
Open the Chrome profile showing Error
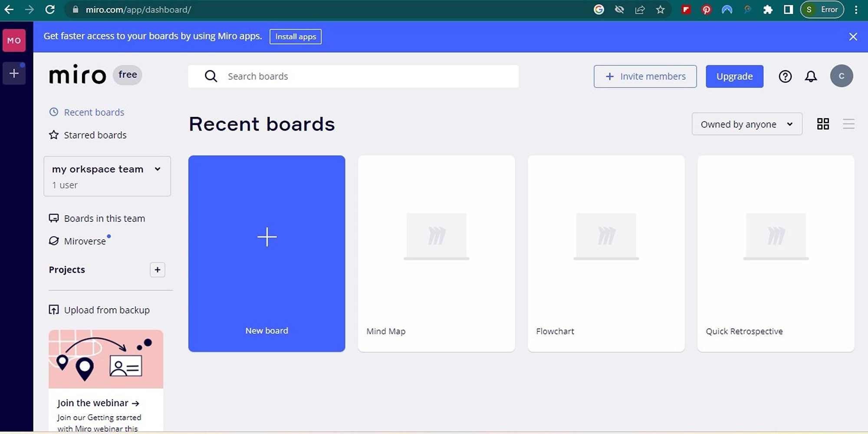click(822, 10)
